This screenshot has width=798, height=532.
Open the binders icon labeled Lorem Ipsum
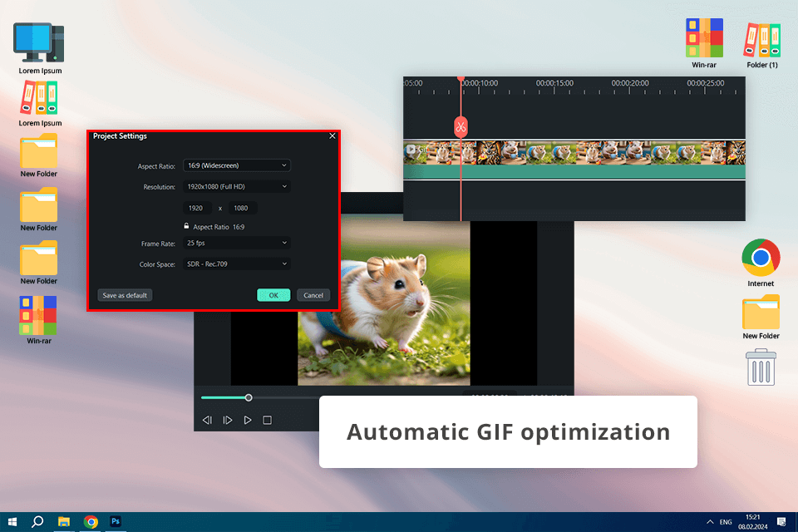[40, 104]
